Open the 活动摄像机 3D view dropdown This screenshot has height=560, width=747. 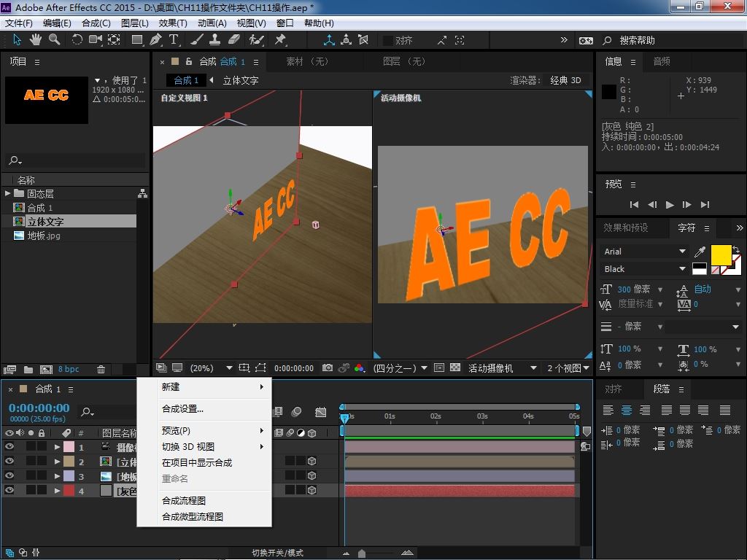(x=503, y=368)
